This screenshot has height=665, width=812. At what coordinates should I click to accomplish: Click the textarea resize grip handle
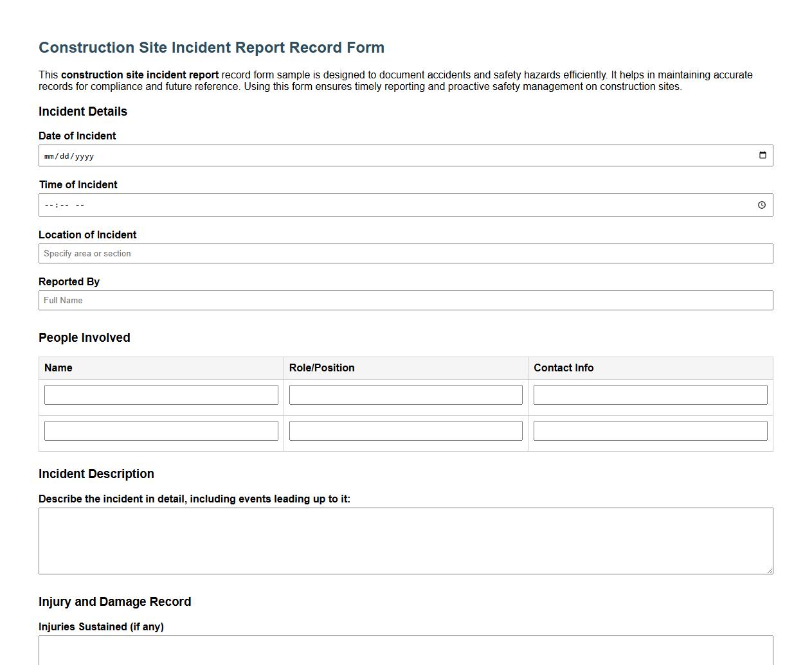pos(769,569)
